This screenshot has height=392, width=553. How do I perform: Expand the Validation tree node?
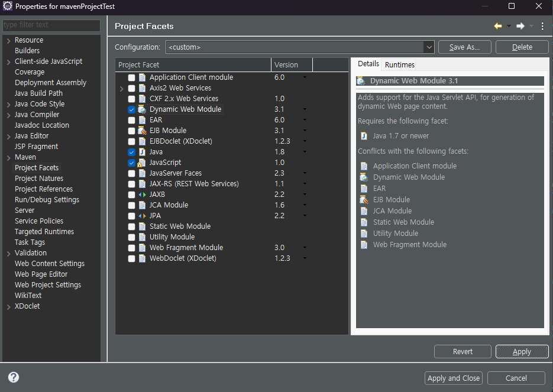pyautogui.click(x=8, y=254)
